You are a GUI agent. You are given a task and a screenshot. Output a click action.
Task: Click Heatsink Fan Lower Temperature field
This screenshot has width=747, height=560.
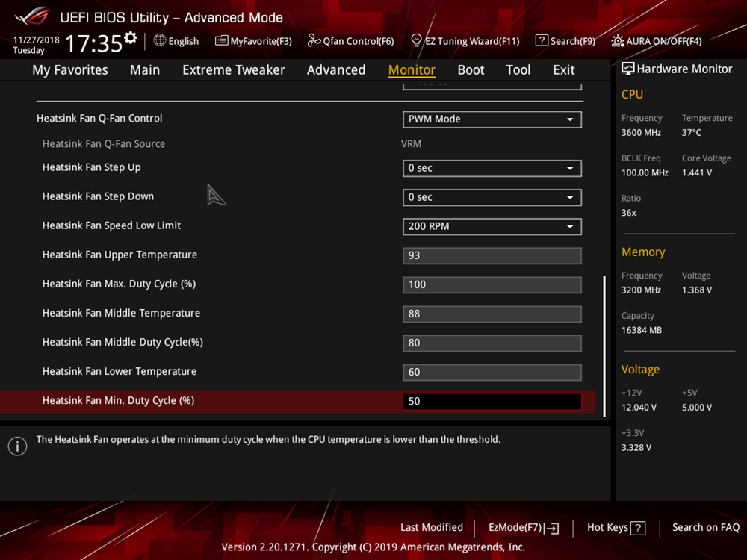(x=492, y=372)
